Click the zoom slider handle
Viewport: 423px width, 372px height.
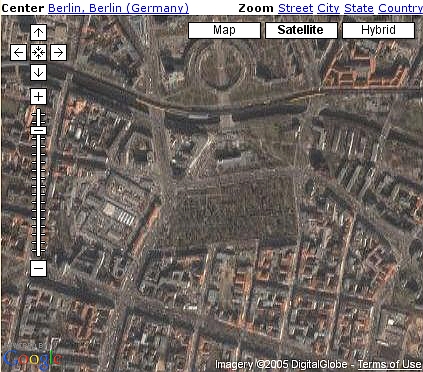tap(38, 130)
